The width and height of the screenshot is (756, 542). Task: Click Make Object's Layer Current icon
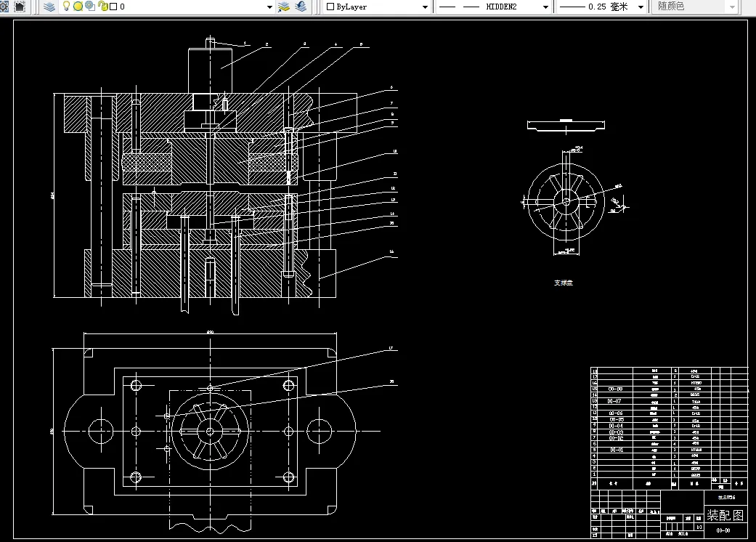click(x=284, y=7)
